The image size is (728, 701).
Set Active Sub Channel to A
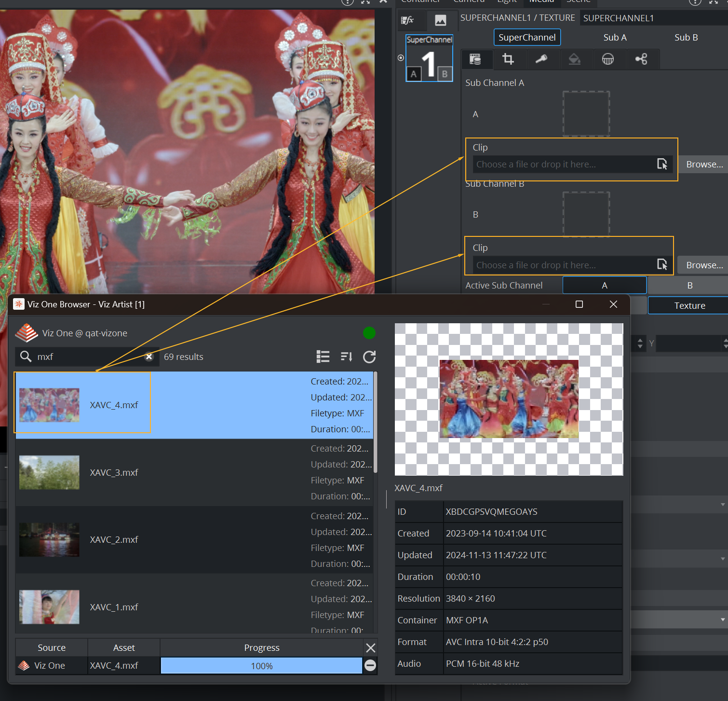point(604,285)
